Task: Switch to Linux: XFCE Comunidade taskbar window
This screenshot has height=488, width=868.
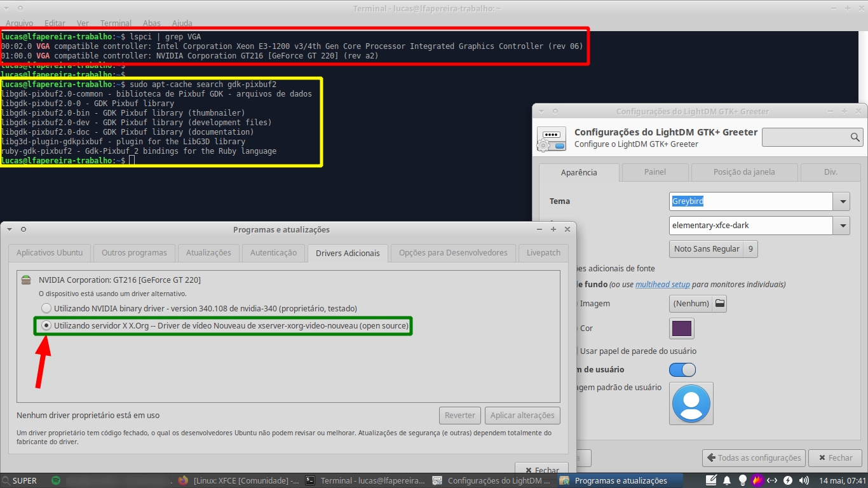Action: point(239,481)
